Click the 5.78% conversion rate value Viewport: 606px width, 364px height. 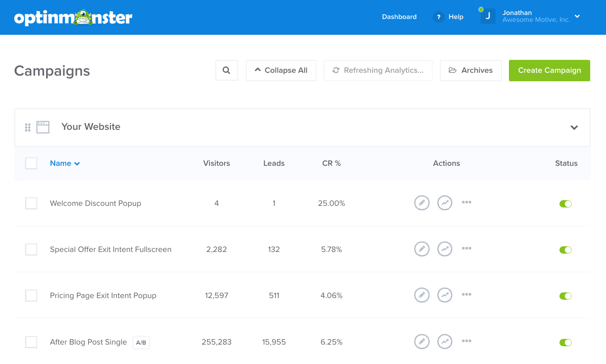331,250
